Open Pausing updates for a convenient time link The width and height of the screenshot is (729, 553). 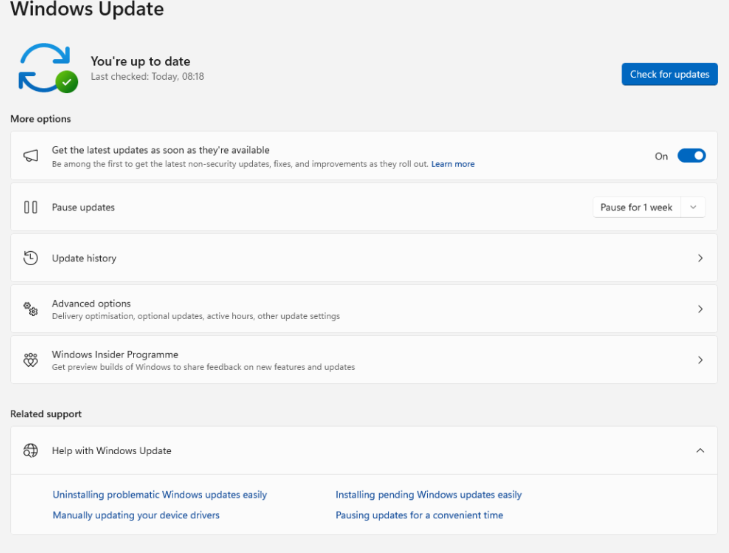[419, 515]
